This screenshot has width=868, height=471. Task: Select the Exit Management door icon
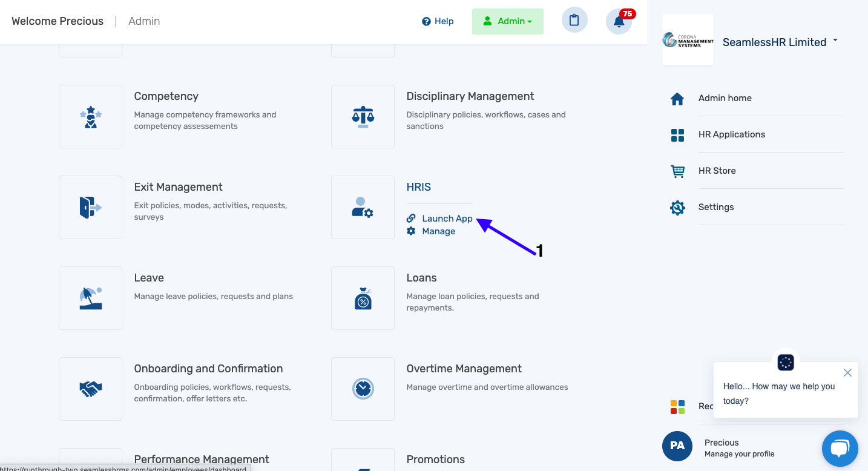click(x=90, y=207)
